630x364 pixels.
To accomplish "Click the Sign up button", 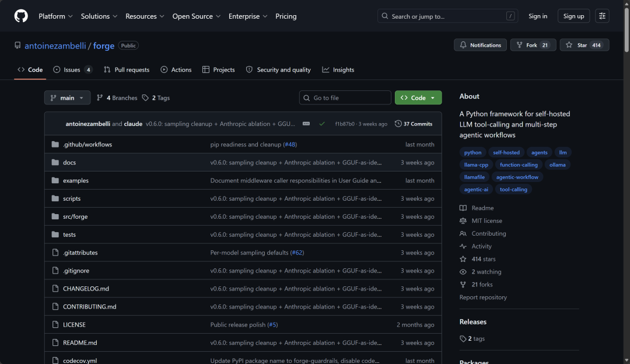I will [x=573, y=16].
